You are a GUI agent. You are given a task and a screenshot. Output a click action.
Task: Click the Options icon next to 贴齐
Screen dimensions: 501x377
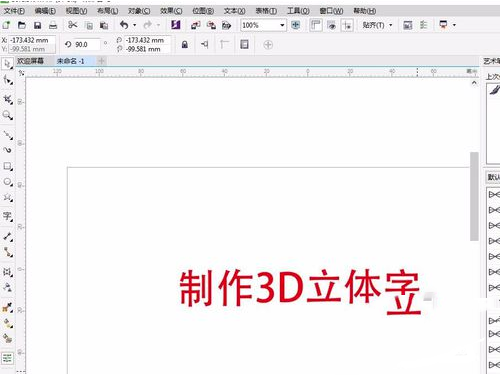[x=408, y=25]
